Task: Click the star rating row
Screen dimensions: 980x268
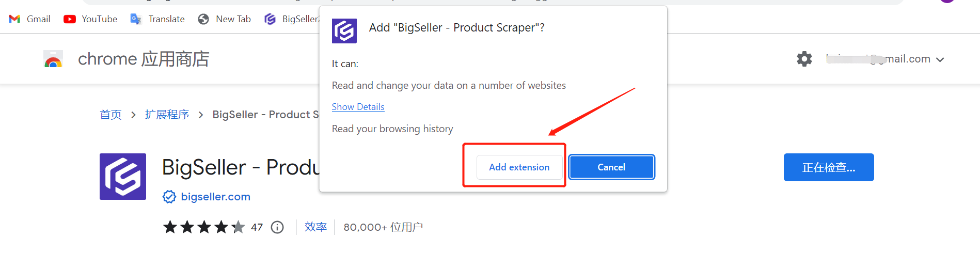Action: click(204, 227)
